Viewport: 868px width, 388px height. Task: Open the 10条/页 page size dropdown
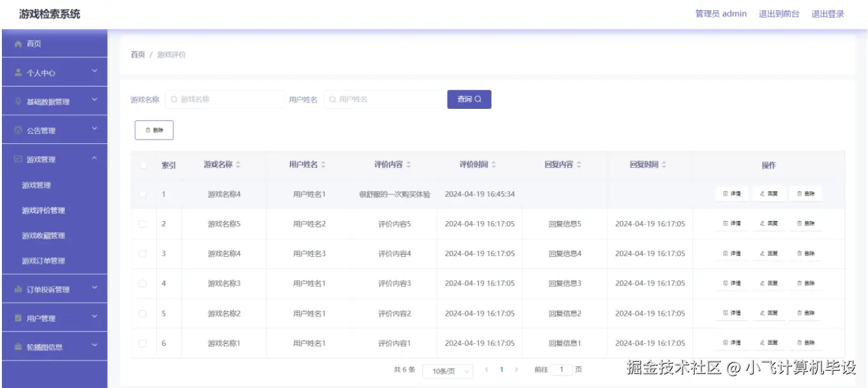448,371
